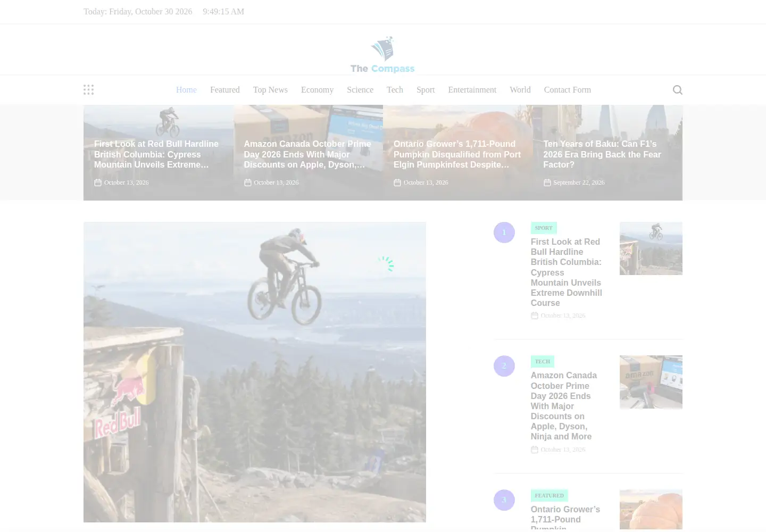Go to the Featured section
The image size is (766, 532).
(224, 90)
